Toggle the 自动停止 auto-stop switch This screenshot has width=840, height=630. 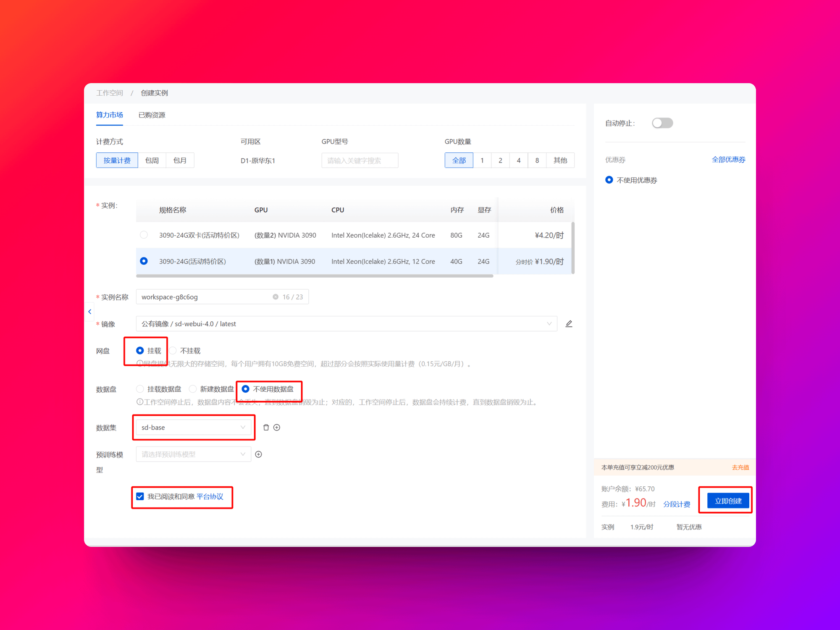(x=662, y=123)
